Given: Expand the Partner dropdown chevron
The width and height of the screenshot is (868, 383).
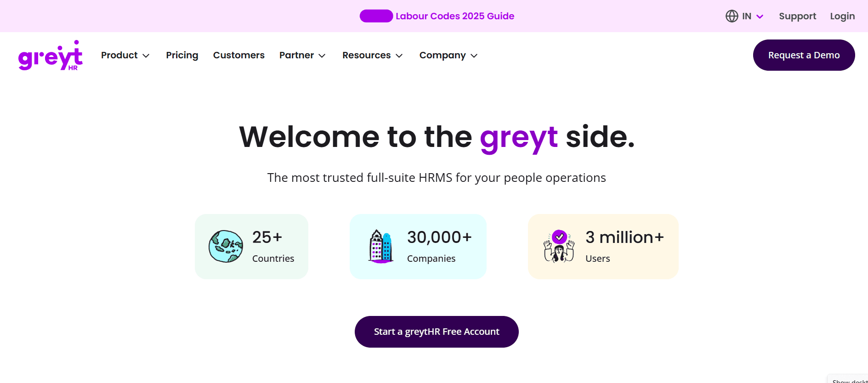Looking at the screenshot, I should click(x=322, y=56).
